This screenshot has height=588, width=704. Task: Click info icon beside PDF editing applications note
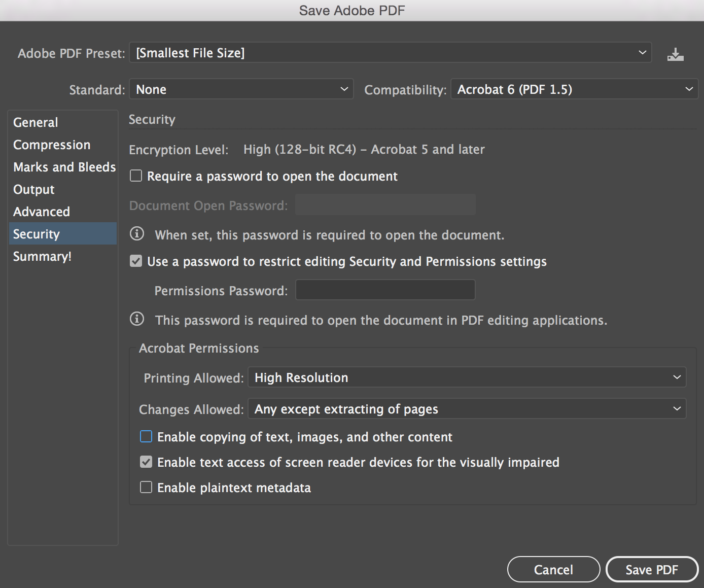point(137,319)
